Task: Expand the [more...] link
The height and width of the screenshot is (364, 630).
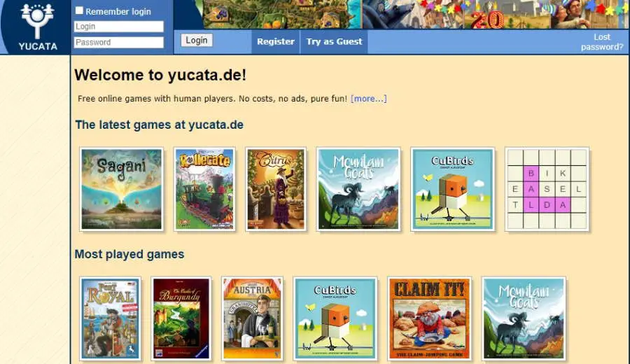Action: pyautogui.click(x=368, y=99)
